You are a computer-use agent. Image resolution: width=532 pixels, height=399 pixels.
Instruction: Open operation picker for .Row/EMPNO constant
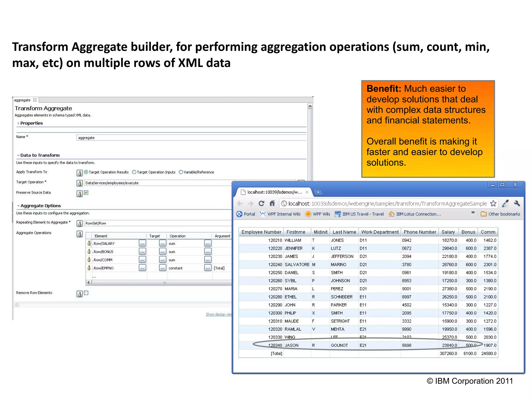(x=208, y=268)
